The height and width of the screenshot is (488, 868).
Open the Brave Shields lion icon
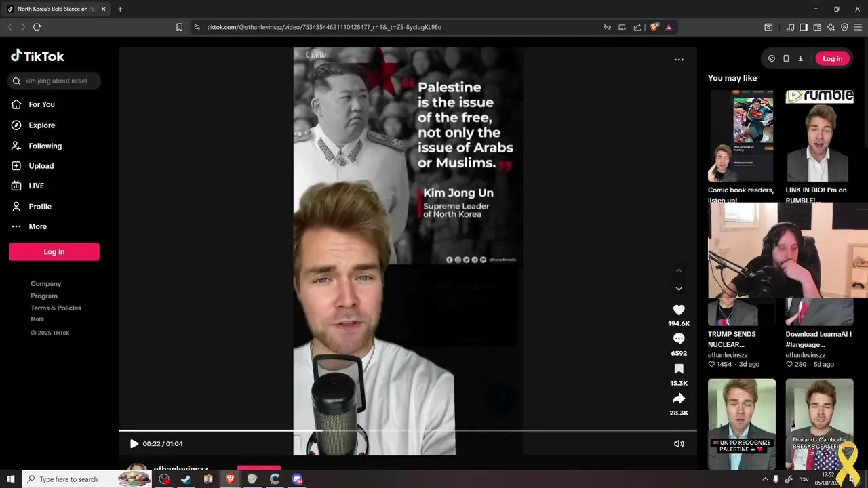click(654, 27)
